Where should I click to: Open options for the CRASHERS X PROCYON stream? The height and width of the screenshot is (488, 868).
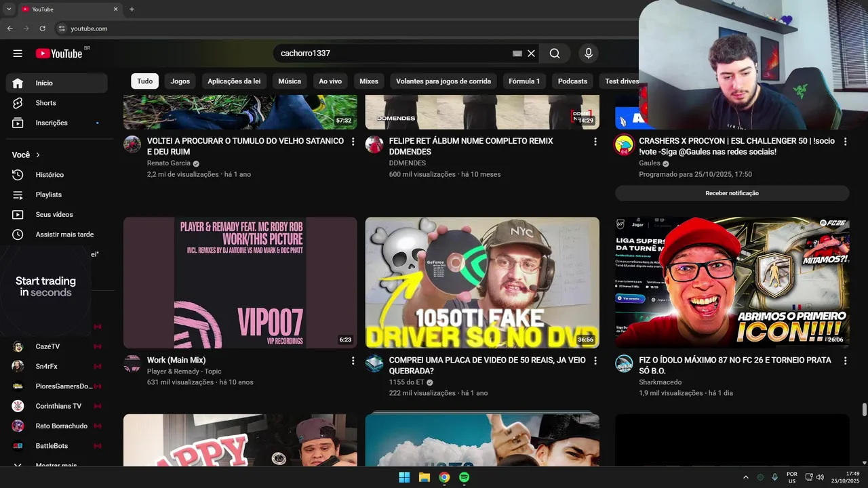click(x=845, y=142)
